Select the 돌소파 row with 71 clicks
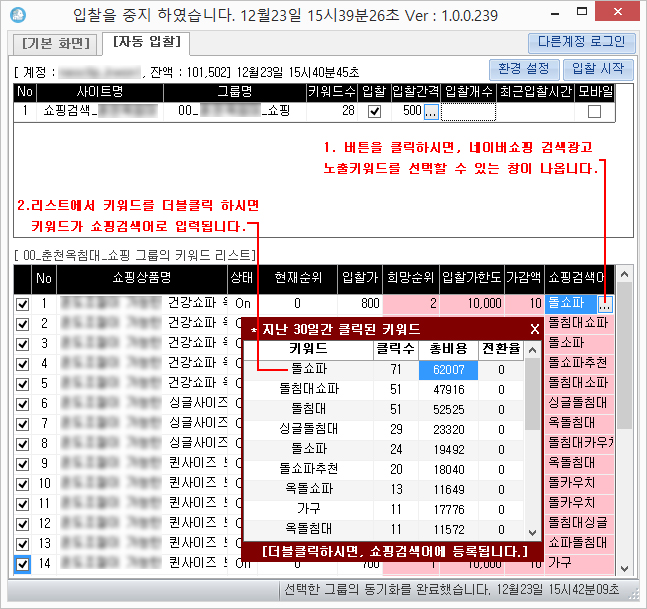 tap(384, 369)
